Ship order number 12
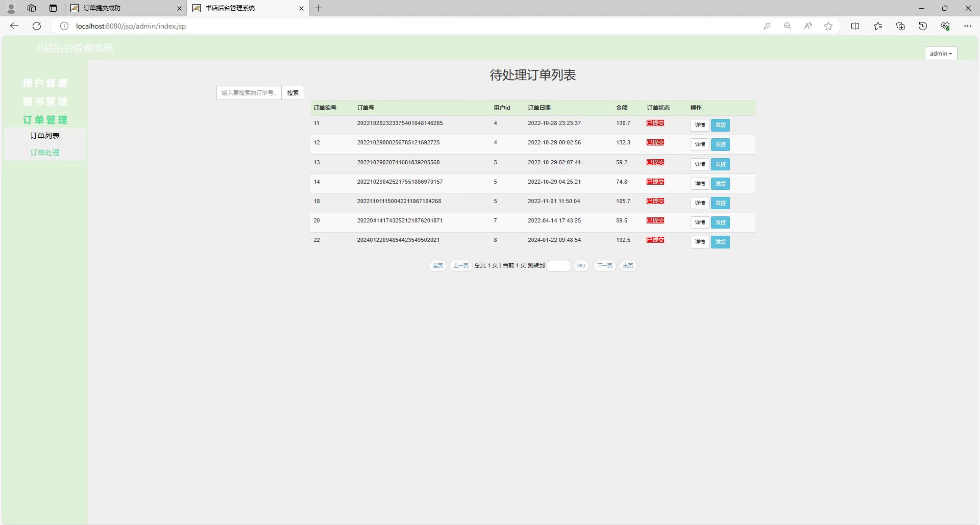Viewport: 980px width, 525px height. point(720,144)
